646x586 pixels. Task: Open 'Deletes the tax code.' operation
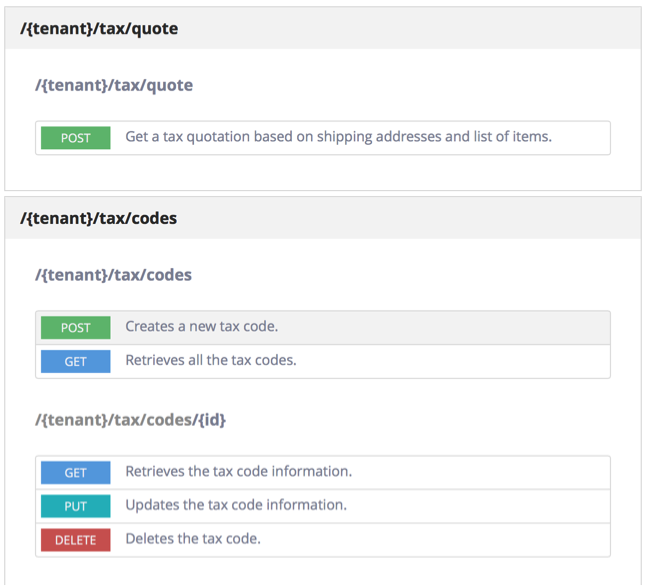click(x=193, y=539)
